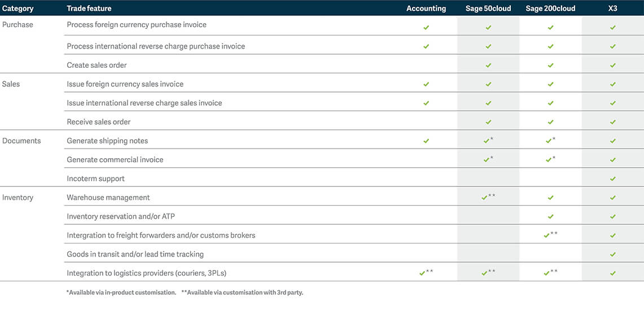Click the 3rd party customisation footnote
This screenshot has width=644, height=318.
point(242,293)
